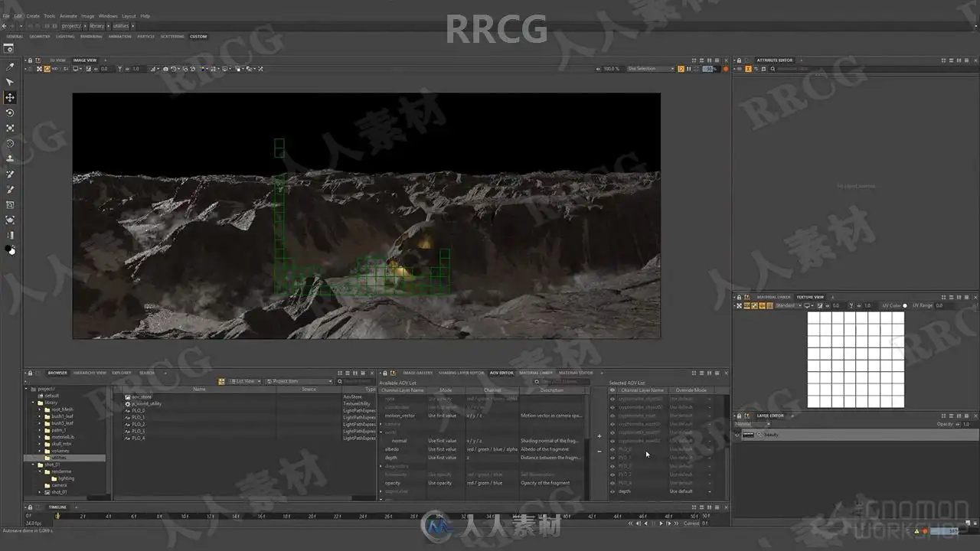The height and width of the screenshot is (551, 980).
Task: Select the Rotate tool in left toolbar
Action: tap(10, 112)
